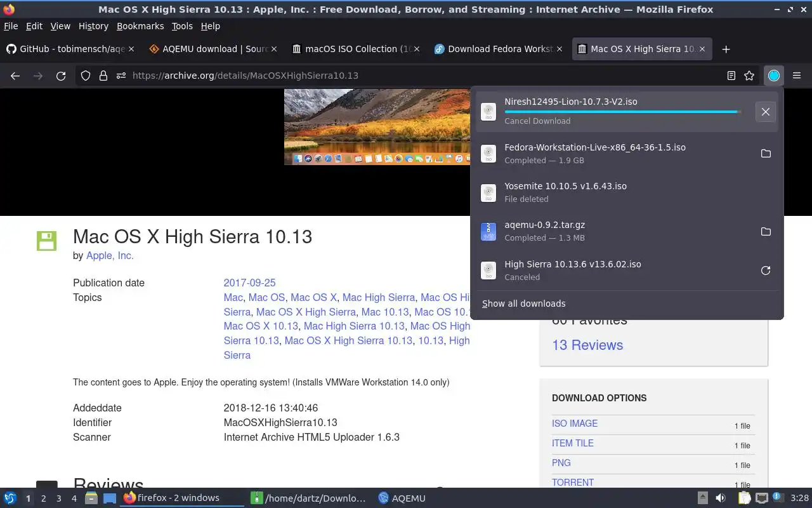Open the 13 Reviews link
The height and width of the screenshot is (508, 812).
coord(587,345)
